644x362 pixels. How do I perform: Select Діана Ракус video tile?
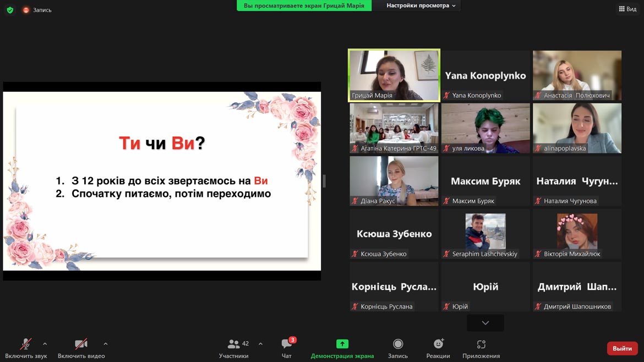tap(394, 181)
